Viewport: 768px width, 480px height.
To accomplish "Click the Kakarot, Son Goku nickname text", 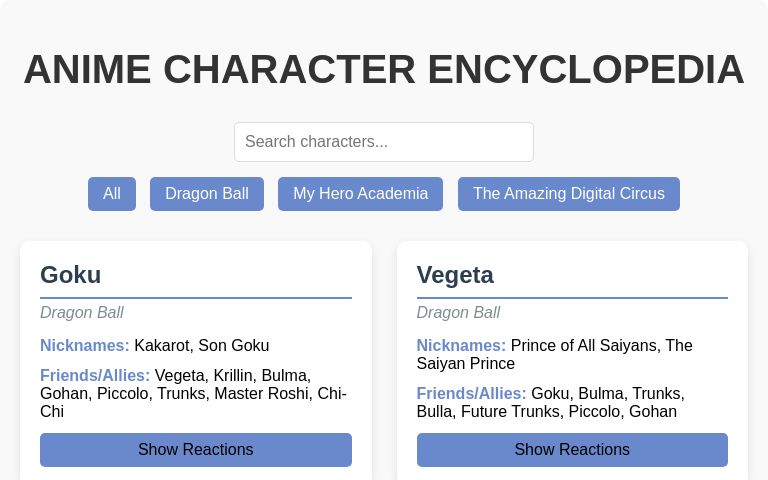I will [202, 346].
